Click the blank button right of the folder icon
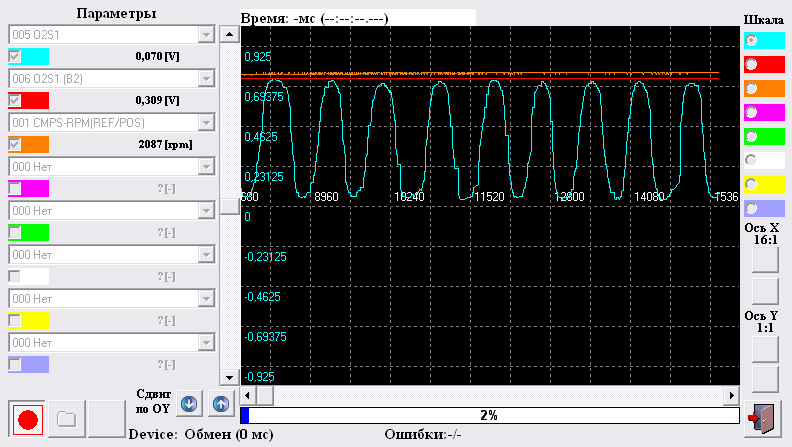Viewport: 792px width, 447px height. 105,419
